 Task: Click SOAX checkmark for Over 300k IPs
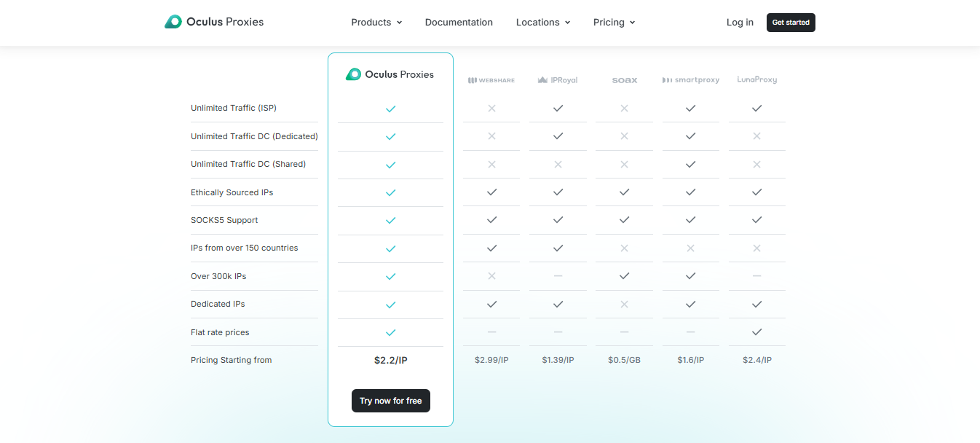(624, 276)
